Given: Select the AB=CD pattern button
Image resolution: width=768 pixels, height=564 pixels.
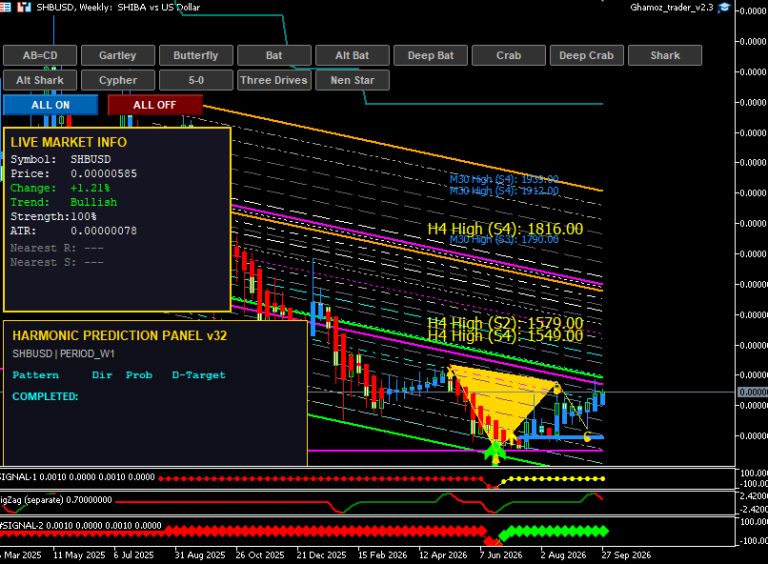Looking at the screenshot, I should tap(40, 55).
